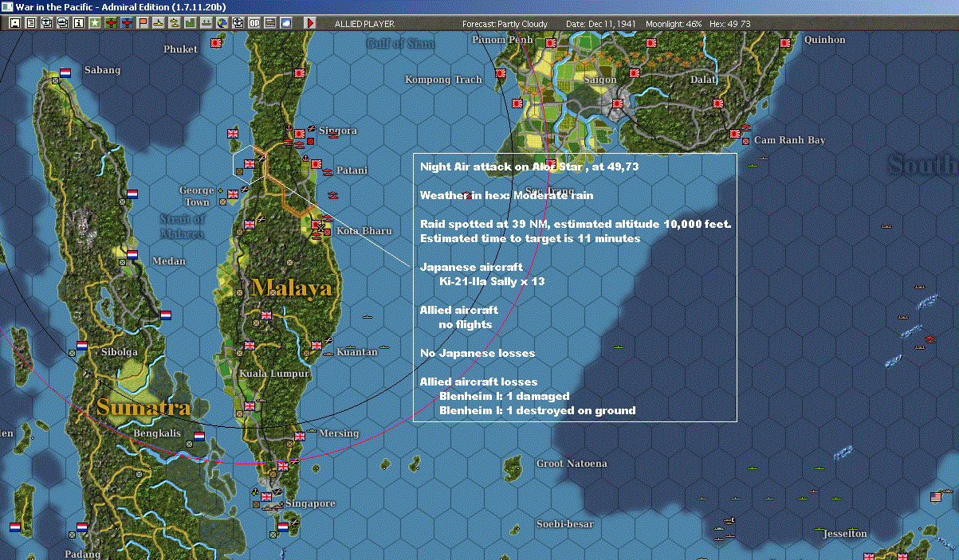This screenshot has width=959, height=560.
Task: Select the flag toolbar icon
Action: (x=143, y=23)
